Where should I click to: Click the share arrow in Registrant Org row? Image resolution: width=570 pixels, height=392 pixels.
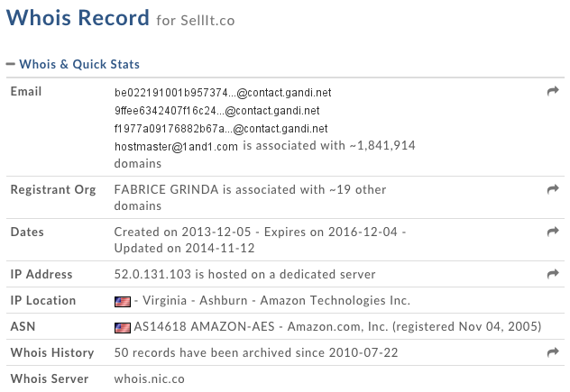coord(553,189)
